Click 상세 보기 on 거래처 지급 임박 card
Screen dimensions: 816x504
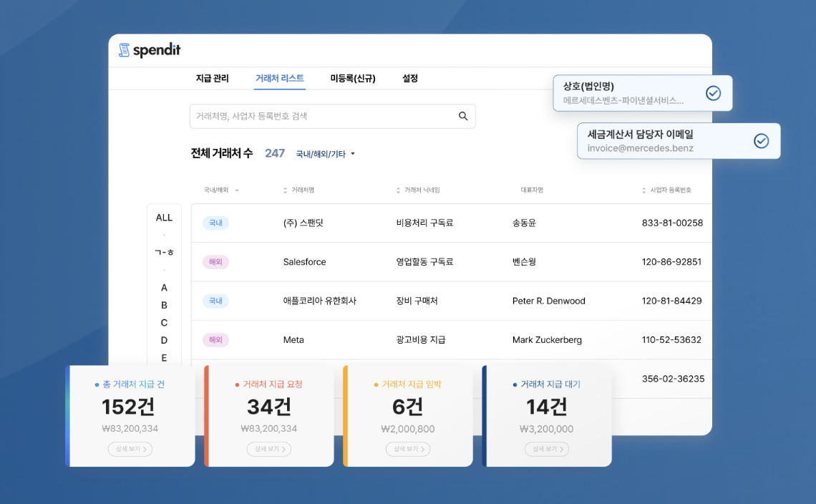[x=408, y=449]
